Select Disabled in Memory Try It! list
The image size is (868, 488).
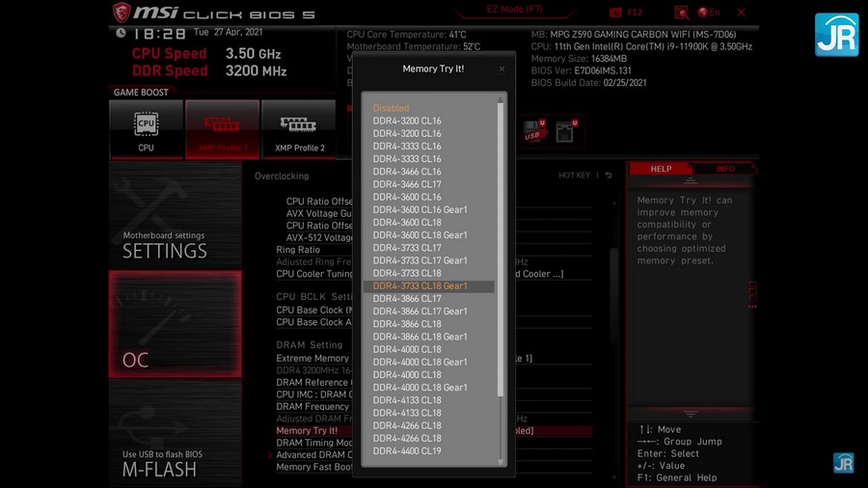[392, 108]
